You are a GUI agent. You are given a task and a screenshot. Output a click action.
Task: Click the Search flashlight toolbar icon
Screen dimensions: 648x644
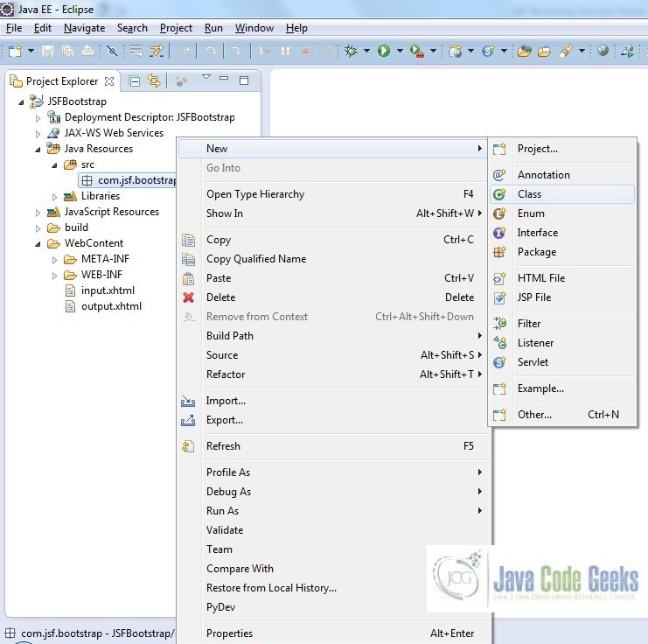click(566, 51)
